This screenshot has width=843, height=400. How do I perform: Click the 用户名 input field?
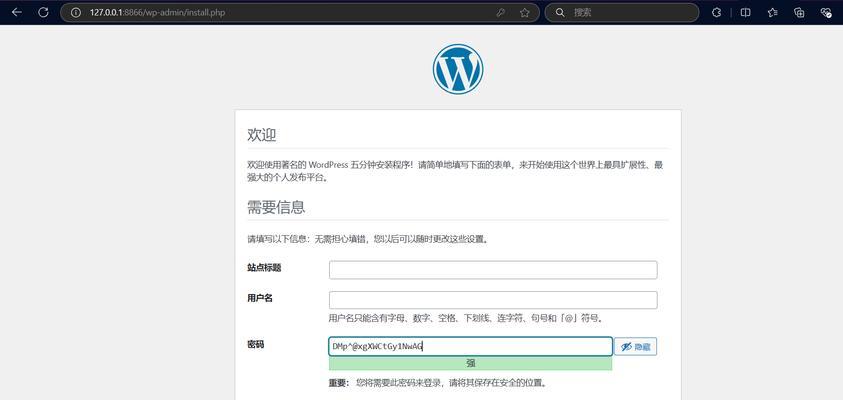point(493,300)
